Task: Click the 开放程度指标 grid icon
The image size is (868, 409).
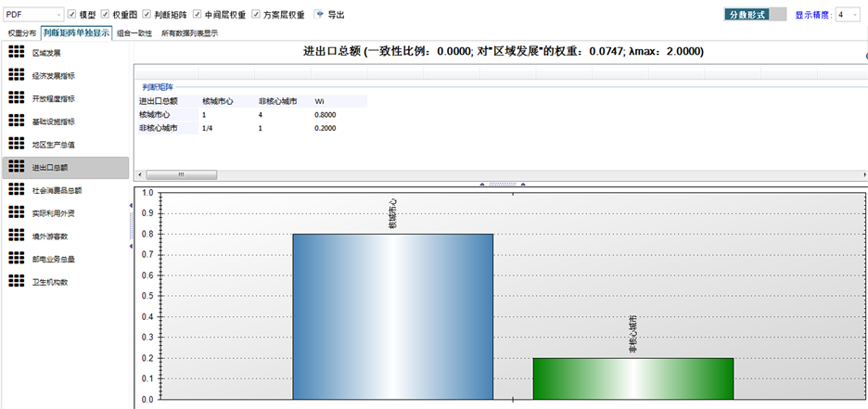Action: [x=16, y=98]
